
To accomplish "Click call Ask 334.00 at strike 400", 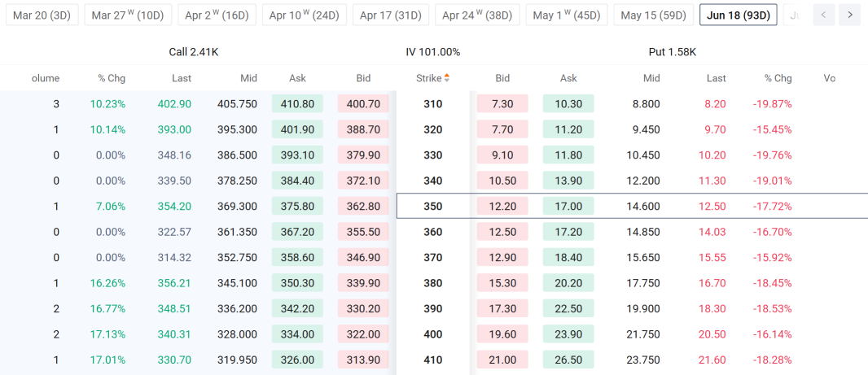I will 297,334.
